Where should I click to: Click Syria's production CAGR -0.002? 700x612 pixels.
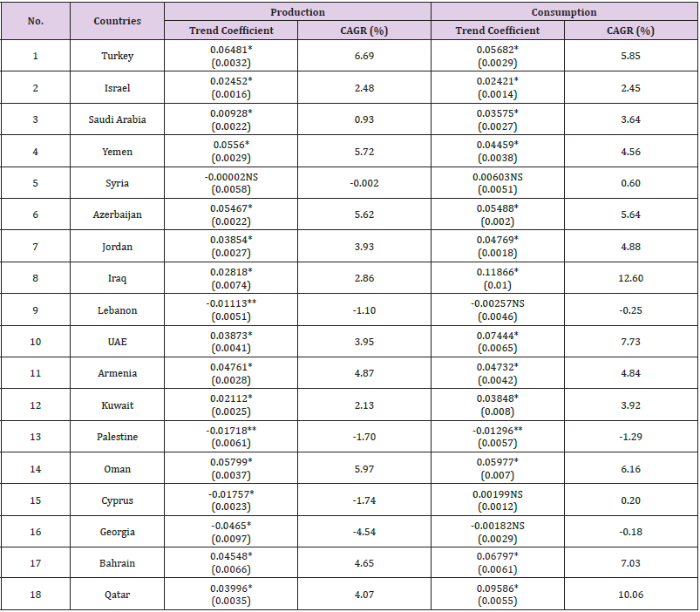pyautogui.click(x=364, y=183)
